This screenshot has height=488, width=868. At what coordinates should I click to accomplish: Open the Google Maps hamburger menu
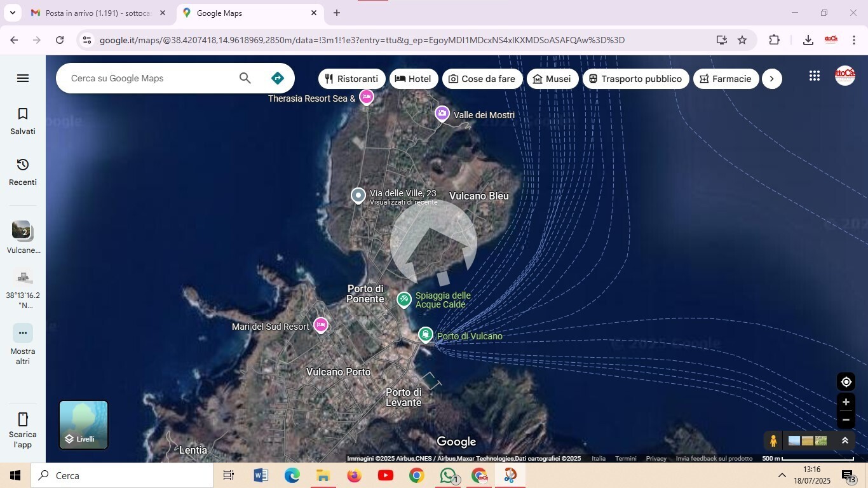(x=23, y=78)
